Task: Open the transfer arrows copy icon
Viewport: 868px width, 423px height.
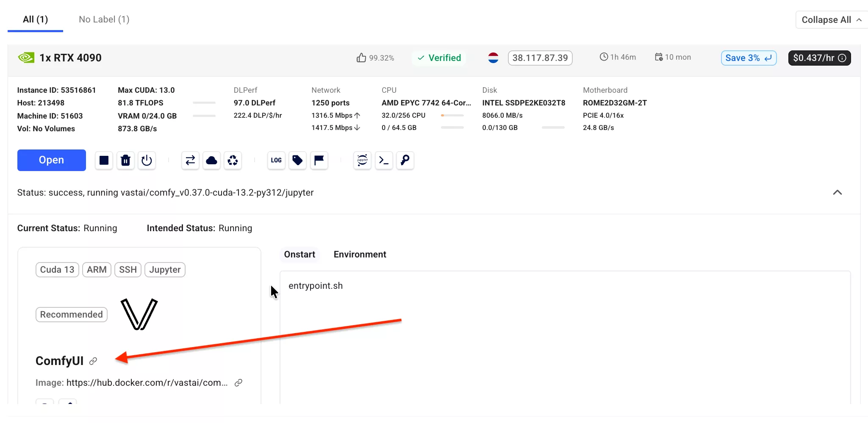Action: click(190, 160)
